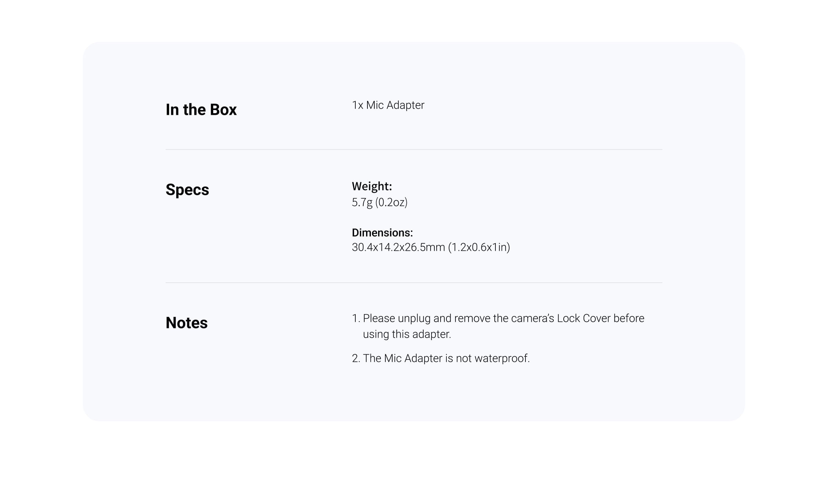Click the "In the Box" heading
The width and height of the screenshot is (828, 504).
(201, 110)
